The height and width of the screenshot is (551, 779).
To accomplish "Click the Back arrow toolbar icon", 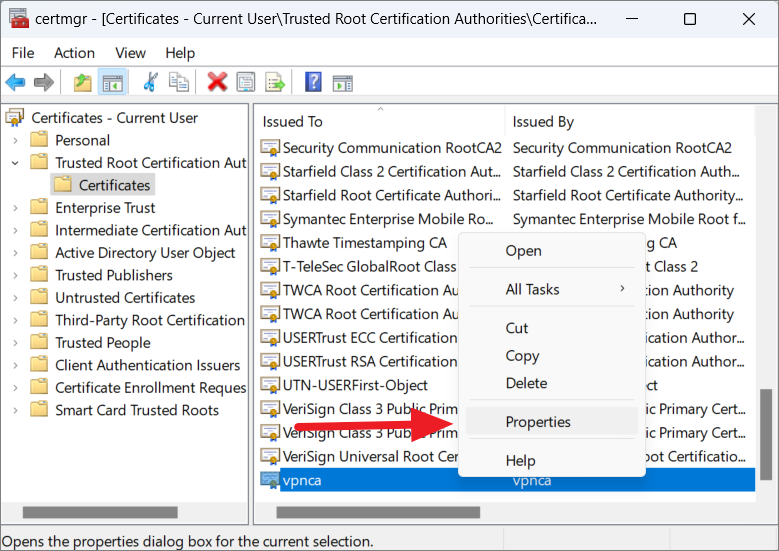I will (x=15, y=82).
